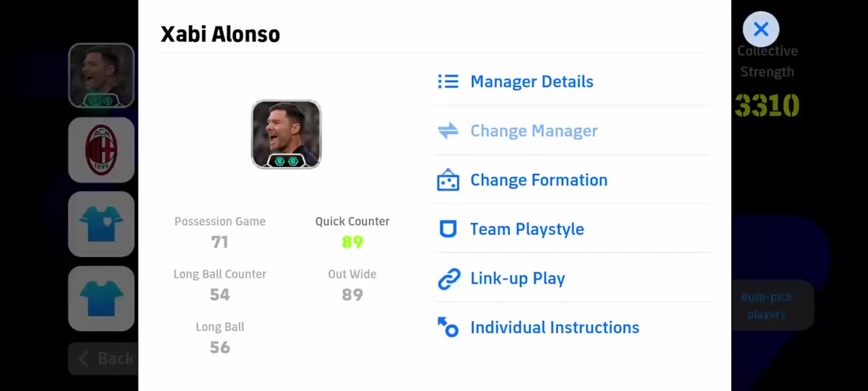Click the Individual Instructions arrow icon
Image resolution: width=868 pixels, height=391 pixels.
(448, 327)
